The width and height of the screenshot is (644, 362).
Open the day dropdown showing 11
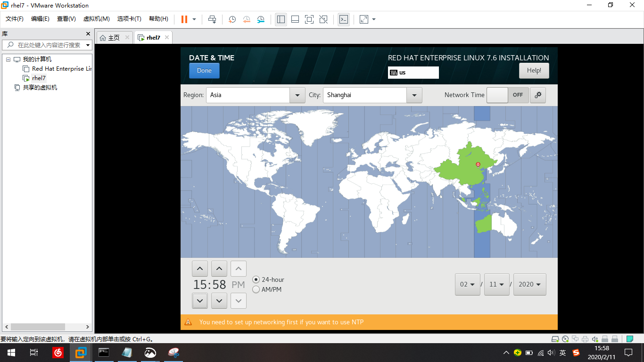[x=497, y=284]
